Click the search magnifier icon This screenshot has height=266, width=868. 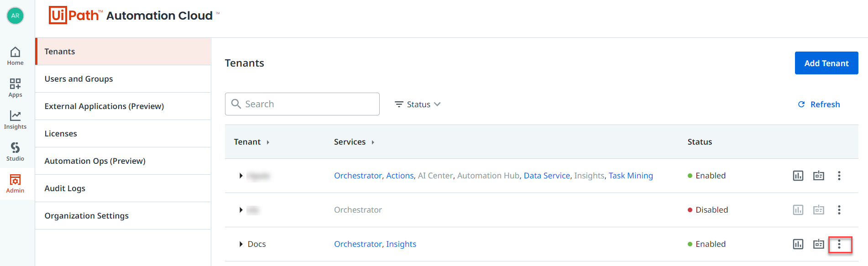[236, 104]
